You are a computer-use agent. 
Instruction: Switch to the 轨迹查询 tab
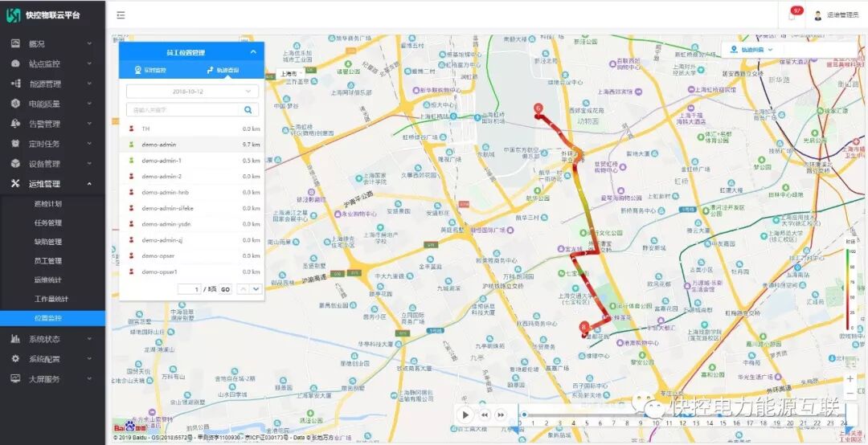(223, 71)
